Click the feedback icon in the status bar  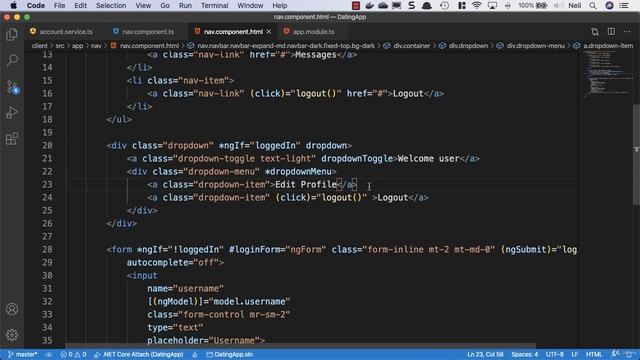[x=615, y=354]
